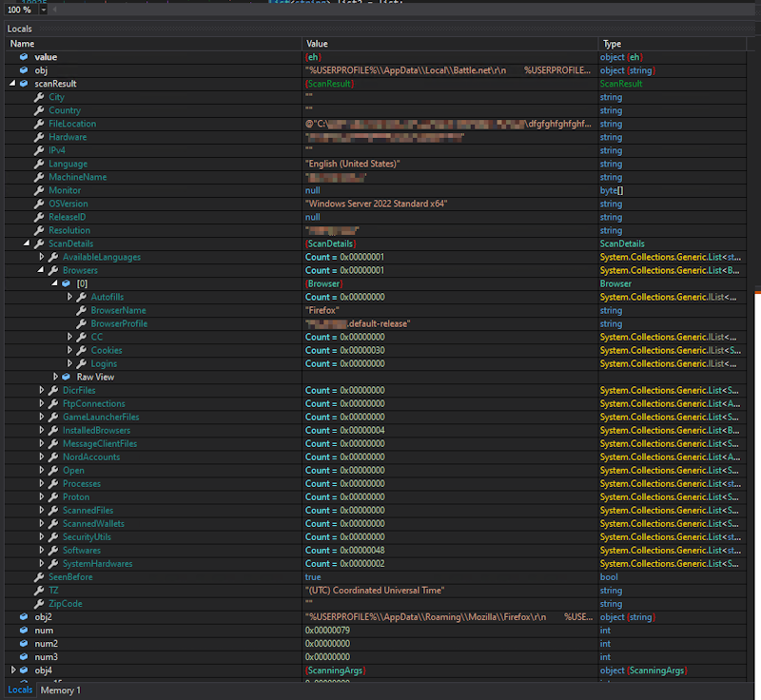This screenshot has height=700, width=761.
Task: Expand the obj4 ScanningArgs object
Action: (x=13, y=670)
